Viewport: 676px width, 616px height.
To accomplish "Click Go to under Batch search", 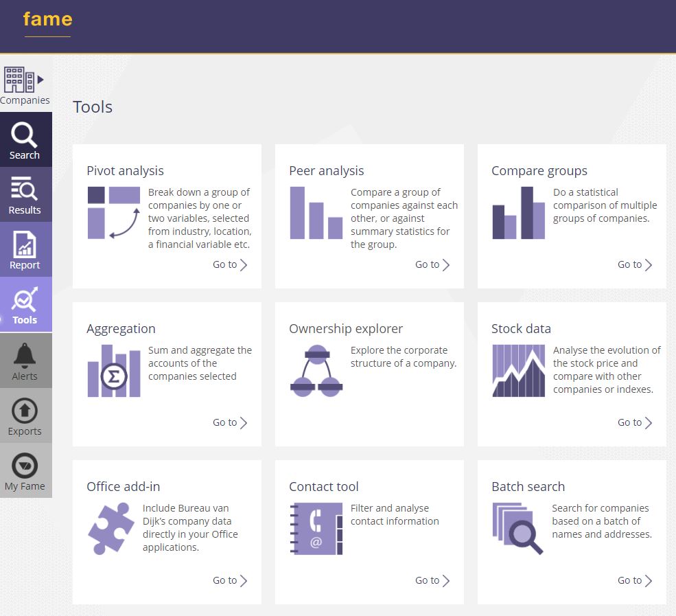I will click(x=635, y=580).
